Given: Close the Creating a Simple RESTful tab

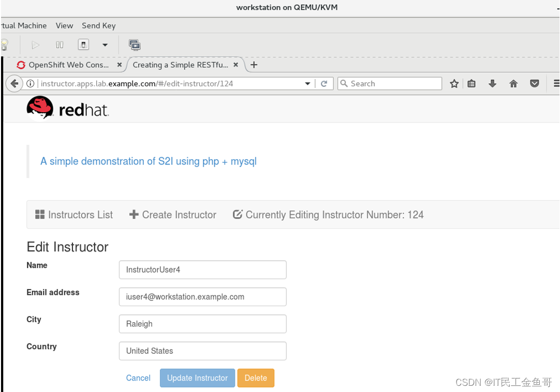Looking at the screenshot, I should pos(235,65).
